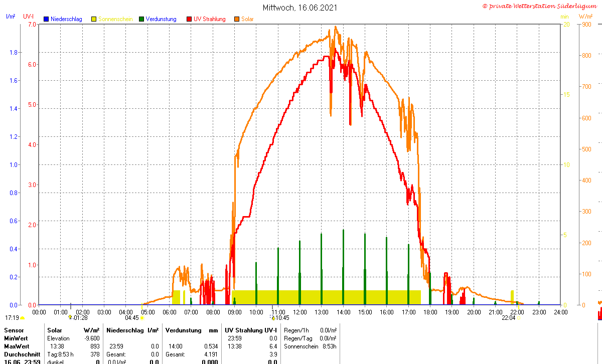Click the arrow marker at 01:28
The height and width of the screenshot is (364, 602).
point(70,317)
